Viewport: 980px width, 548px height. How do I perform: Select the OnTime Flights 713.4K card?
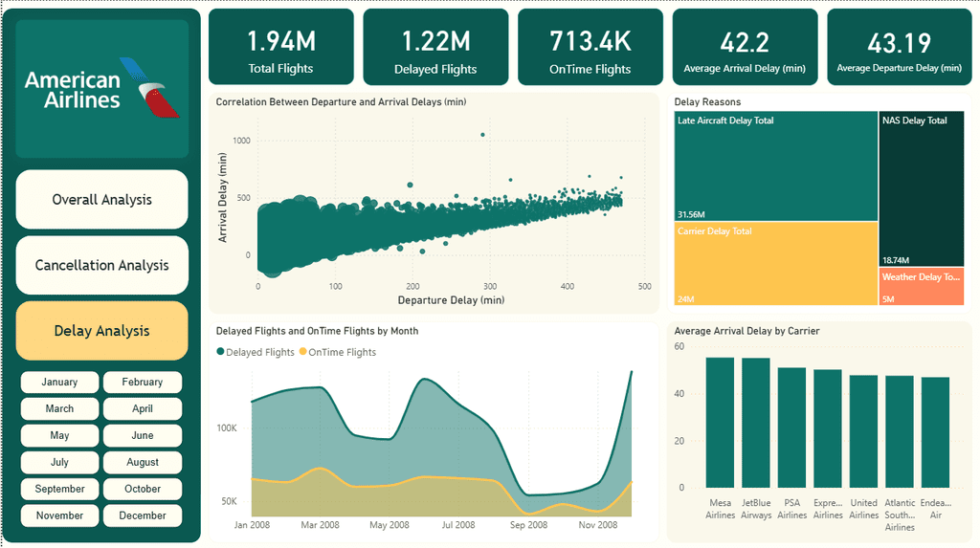coord(590,47)
